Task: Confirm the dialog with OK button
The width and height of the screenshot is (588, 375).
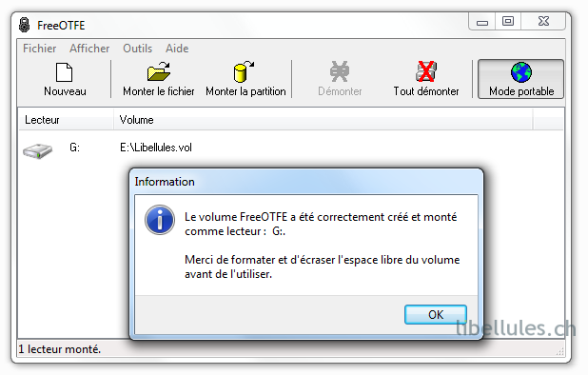Action: click(x=436, y=314)
